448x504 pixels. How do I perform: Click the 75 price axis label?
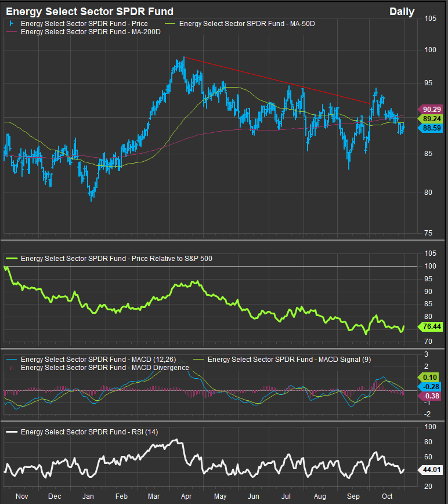428,233
